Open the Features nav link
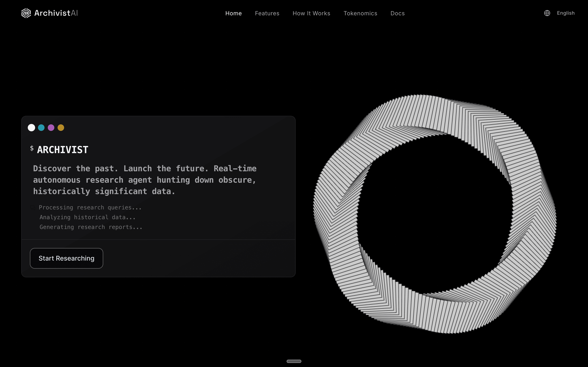 coord(267,13)
